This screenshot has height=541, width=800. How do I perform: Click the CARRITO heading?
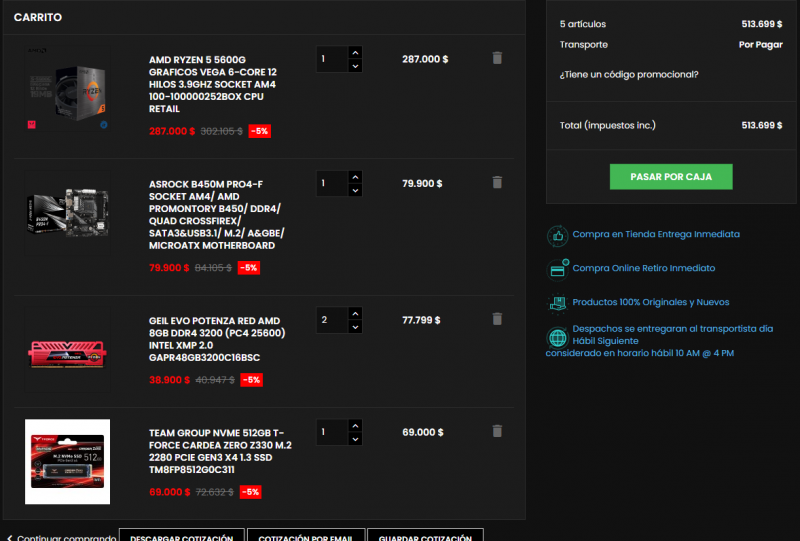(x=38, y=17)
